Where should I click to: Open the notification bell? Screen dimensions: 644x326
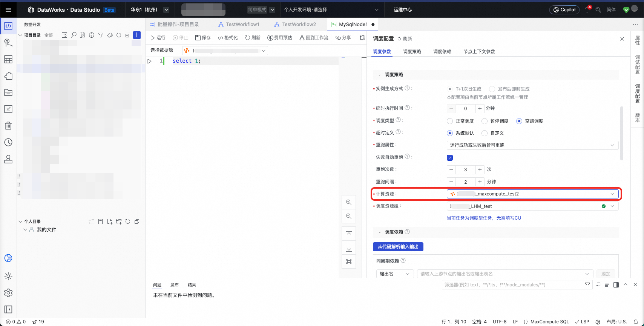pyautogui.click(x=587, y=10)
